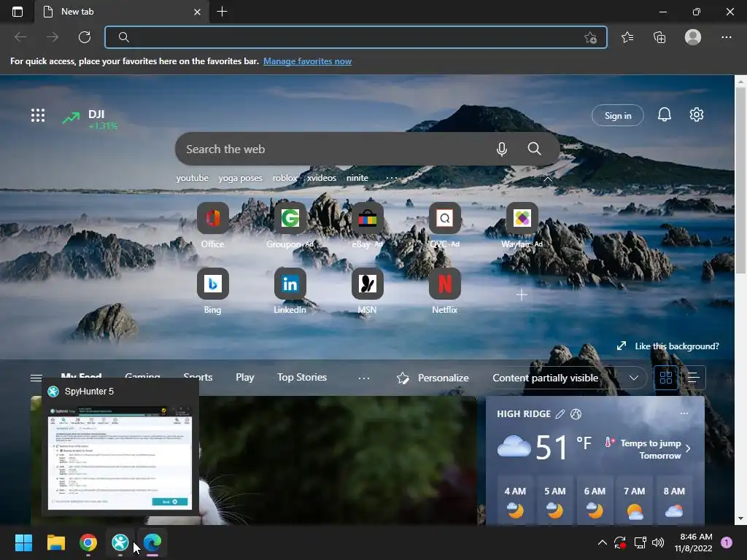Start voice search with microphone

click(501, 149)
